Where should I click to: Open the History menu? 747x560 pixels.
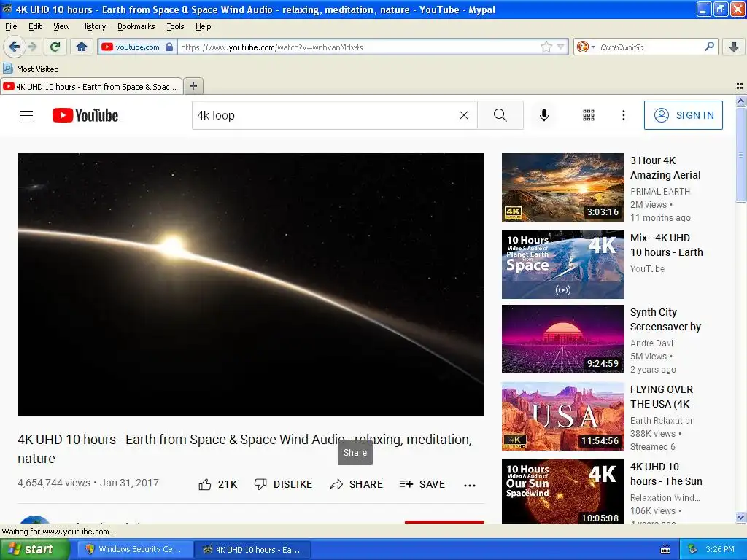coord(93,26)
